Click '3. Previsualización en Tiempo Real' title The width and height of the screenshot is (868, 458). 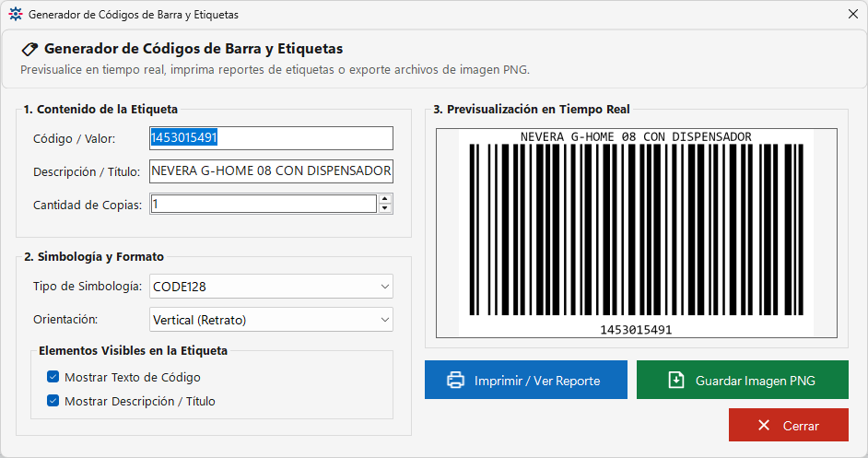click(532, 109)
